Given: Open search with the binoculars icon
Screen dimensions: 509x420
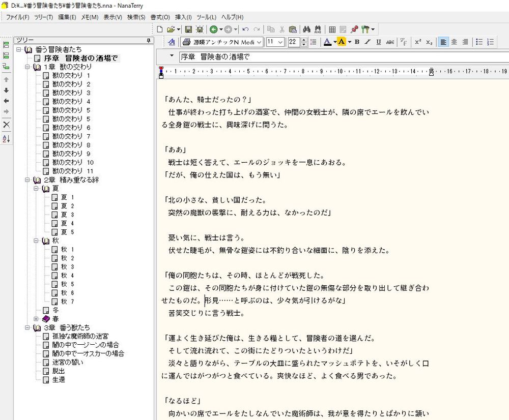Looking at the screenshot, I should (x=306, y=29).
